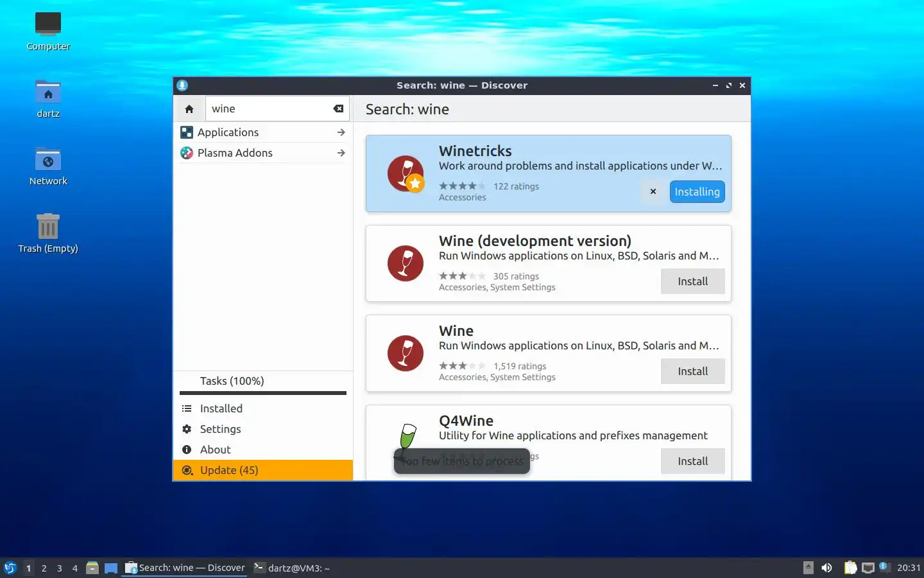Click the Discover window title icon

pos(182,85)
